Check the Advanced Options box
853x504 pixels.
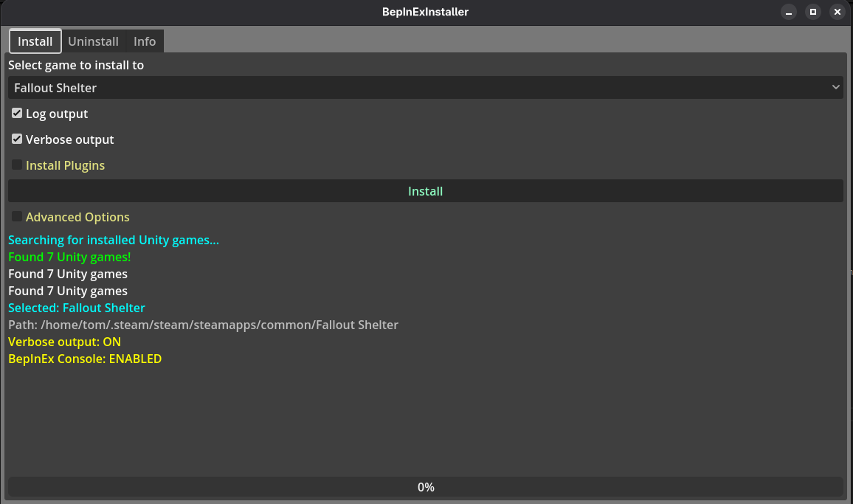point(16,216)
